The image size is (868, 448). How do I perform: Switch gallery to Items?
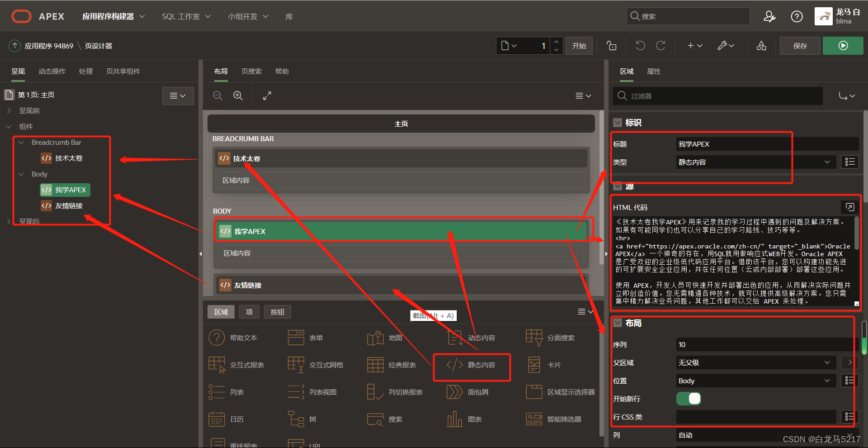click(x=249, y=312)
